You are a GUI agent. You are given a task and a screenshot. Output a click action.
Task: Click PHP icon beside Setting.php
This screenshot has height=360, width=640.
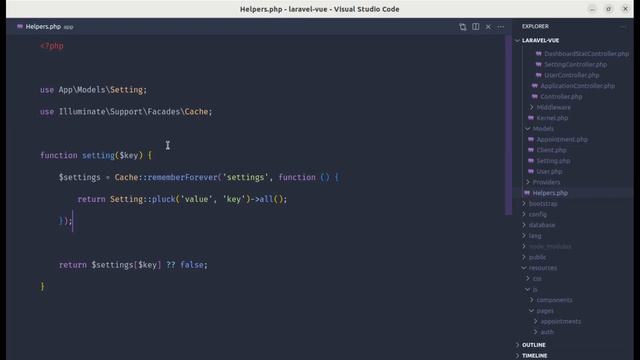(x=531, y=160)
